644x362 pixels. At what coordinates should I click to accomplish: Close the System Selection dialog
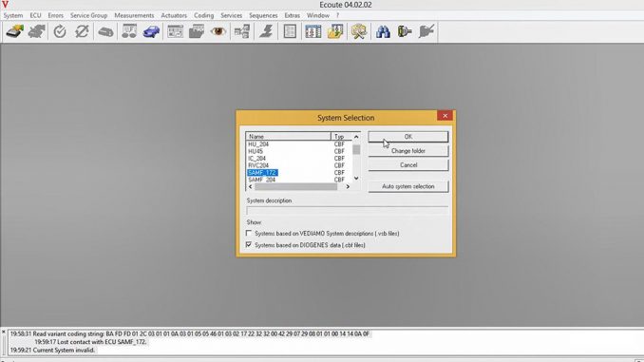pos(445,116)
